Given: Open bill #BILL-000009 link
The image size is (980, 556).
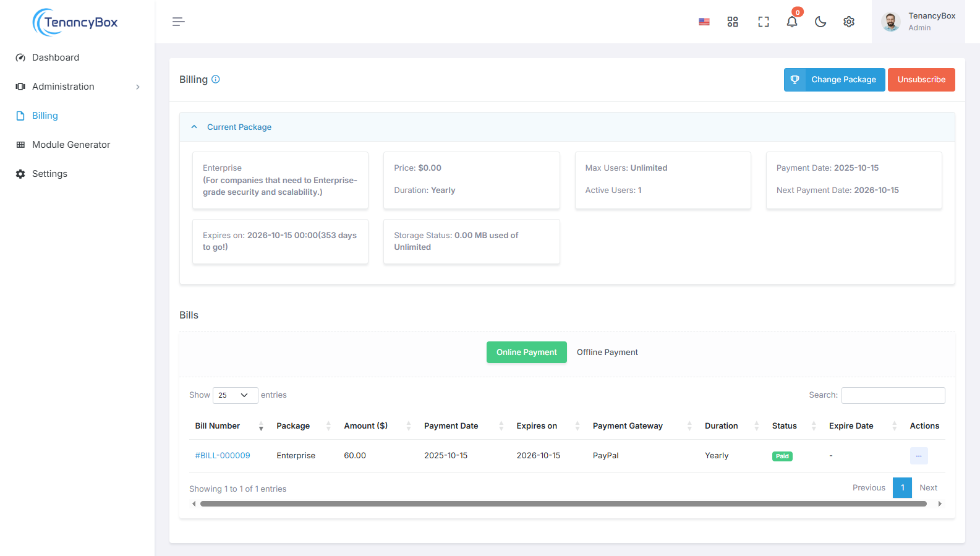Looking at the screenshot, I should click(223, 456).
